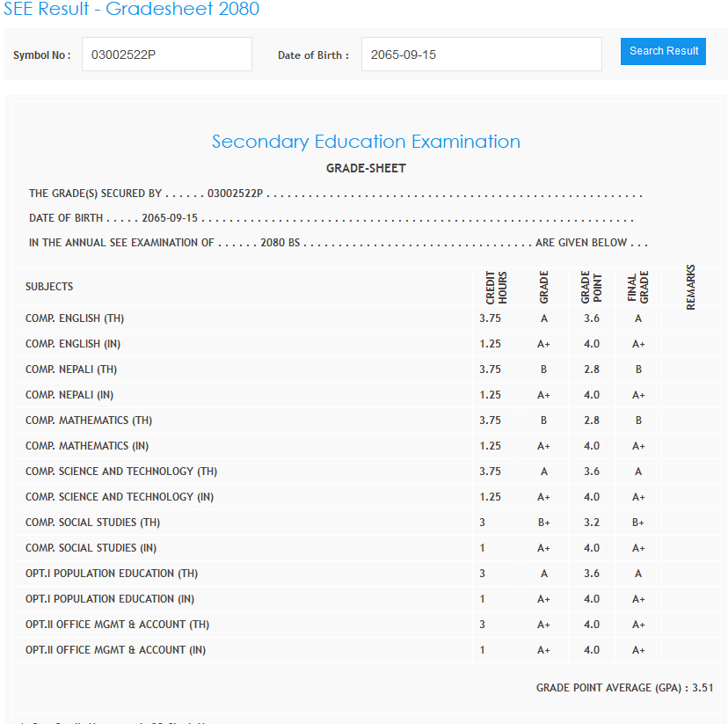
Task: Focus the Date of Birth input field
Action: pos(481,55)
